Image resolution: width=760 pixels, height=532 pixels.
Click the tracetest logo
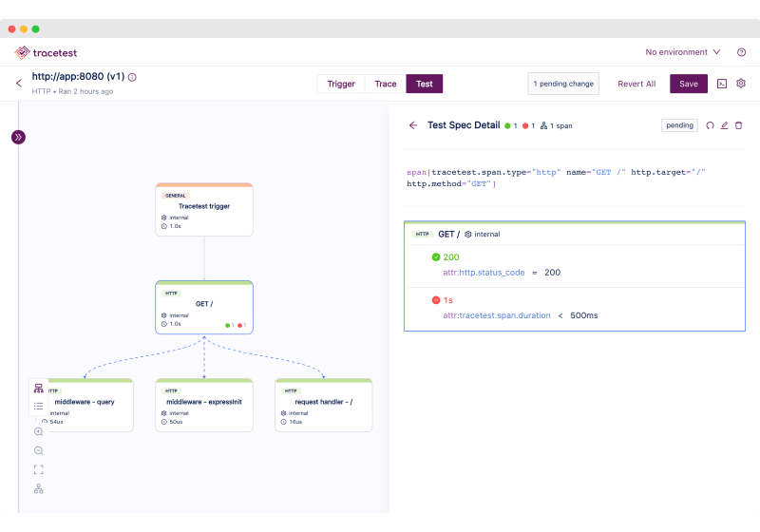pos(46,52)
